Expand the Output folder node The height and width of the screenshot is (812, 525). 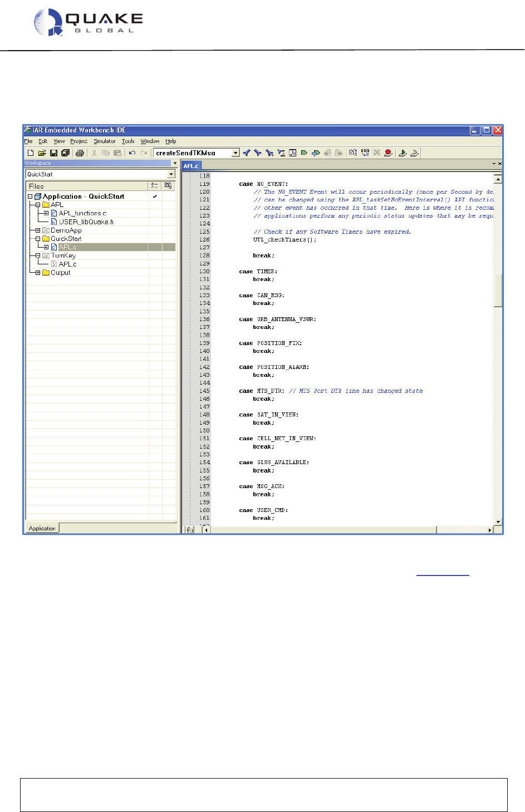click(x=38, y=273)
